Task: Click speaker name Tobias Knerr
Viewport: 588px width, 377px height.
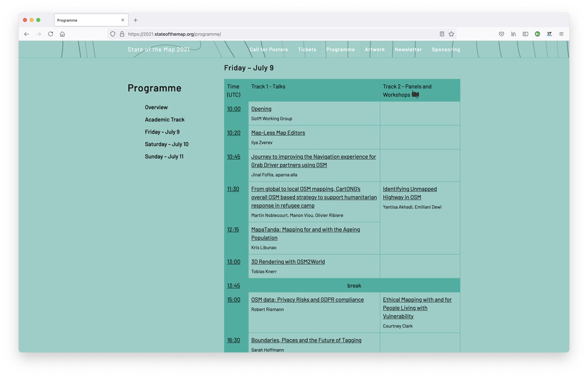Action: (265, 272)
